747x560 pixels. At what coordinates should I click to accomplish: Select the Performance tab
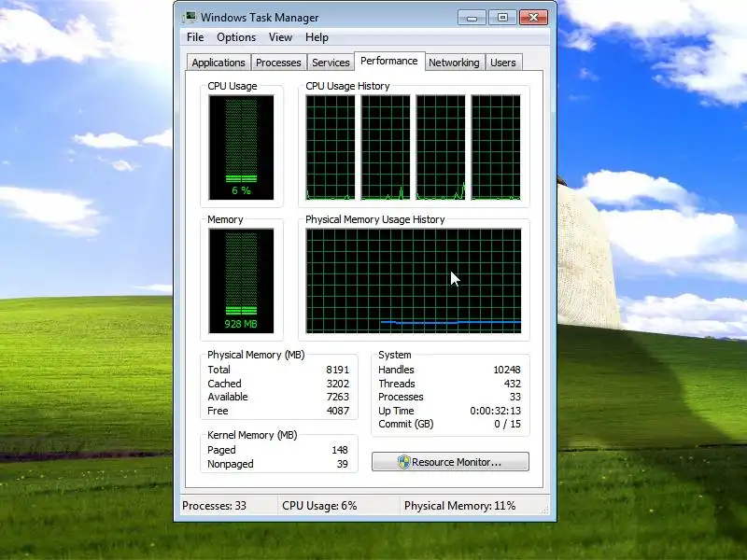(389, 61)
